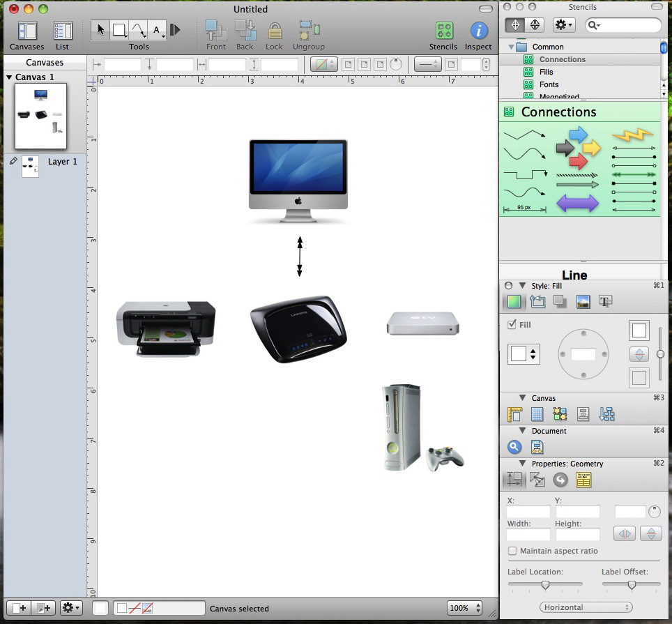Enable Maintain aspect ratio checkbox
672x624 pixels.
pos(512,551)
